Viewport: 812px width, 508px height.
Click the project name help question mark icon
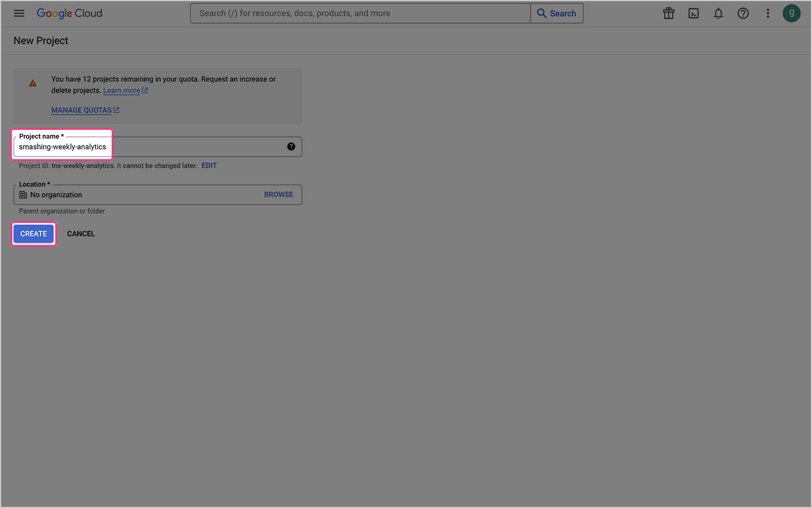click(x=291, y=146)
